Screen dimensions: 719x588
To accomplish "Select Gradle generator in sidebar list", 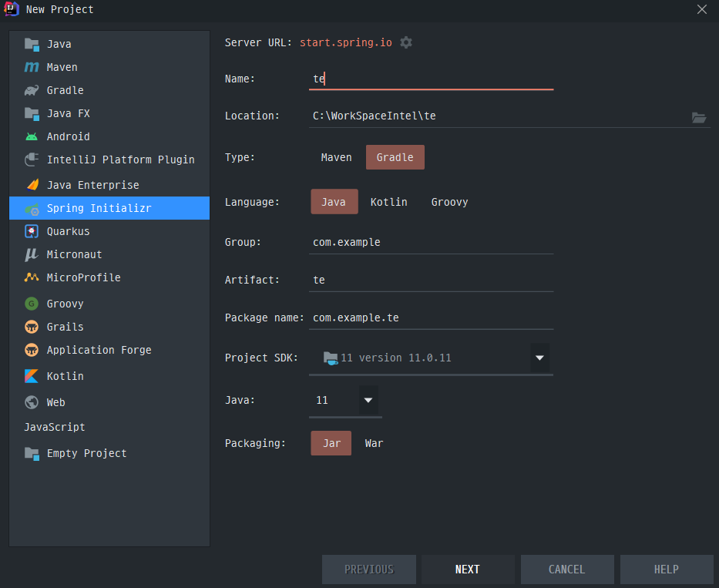I will pos(109,90).
